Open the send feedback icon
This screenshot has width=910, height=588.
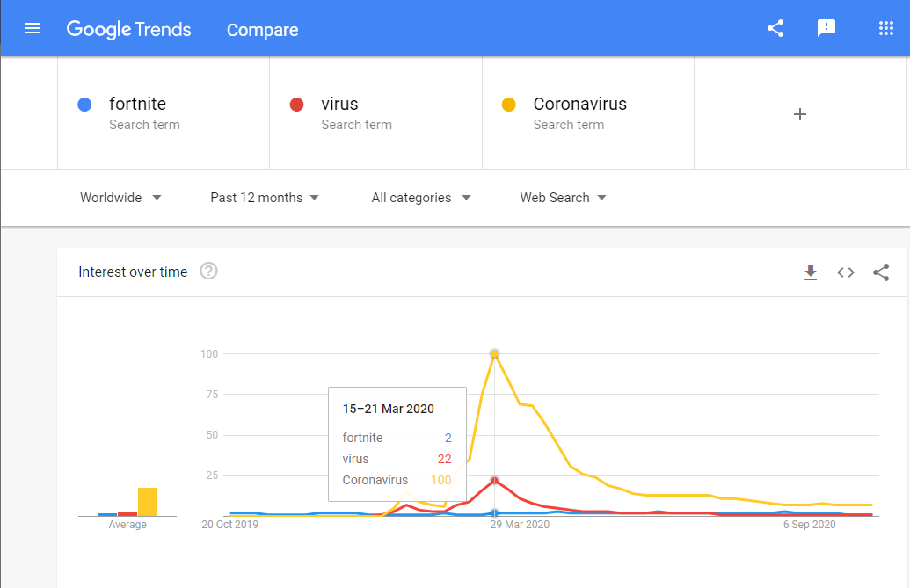826,28
